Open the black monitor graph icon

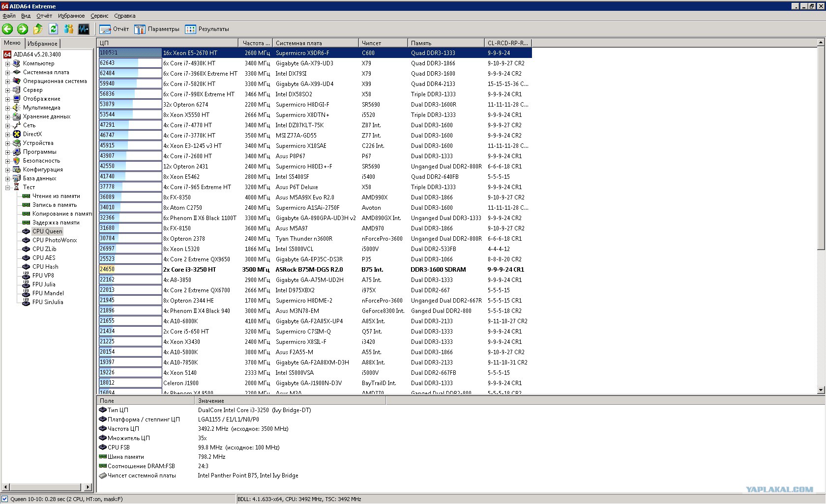84,29
